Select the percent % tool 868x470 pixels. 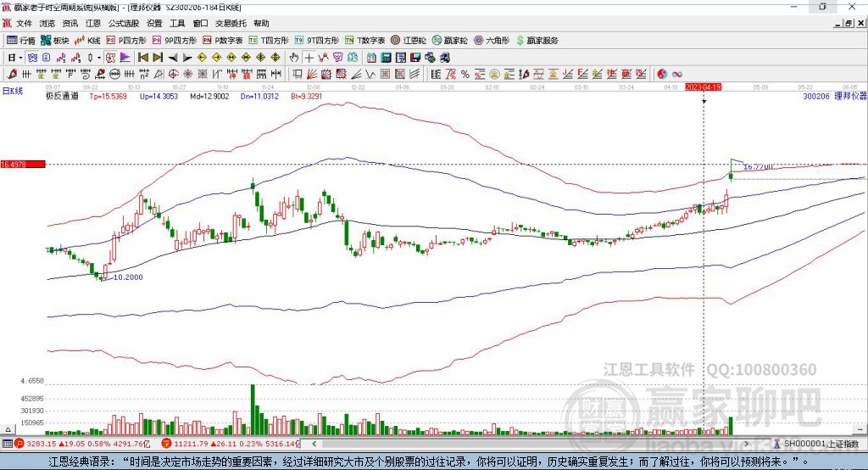tap(465, 74)
